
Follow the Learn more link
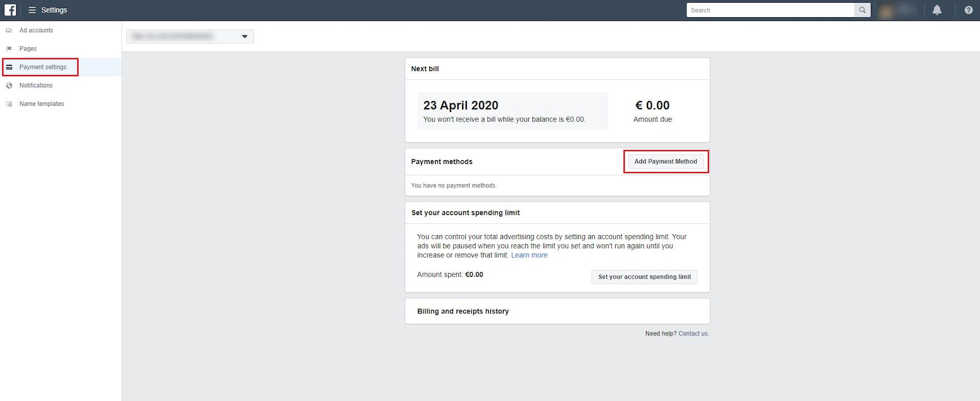pos(529,256)
